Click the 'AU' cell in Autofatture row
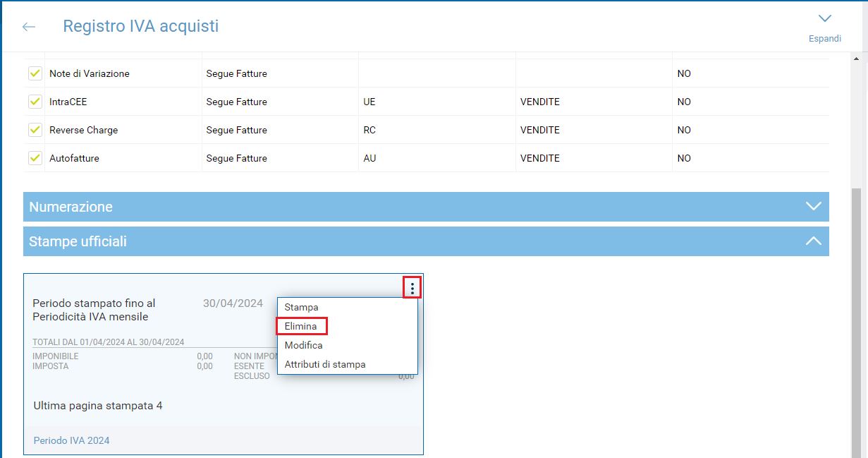 369,158
